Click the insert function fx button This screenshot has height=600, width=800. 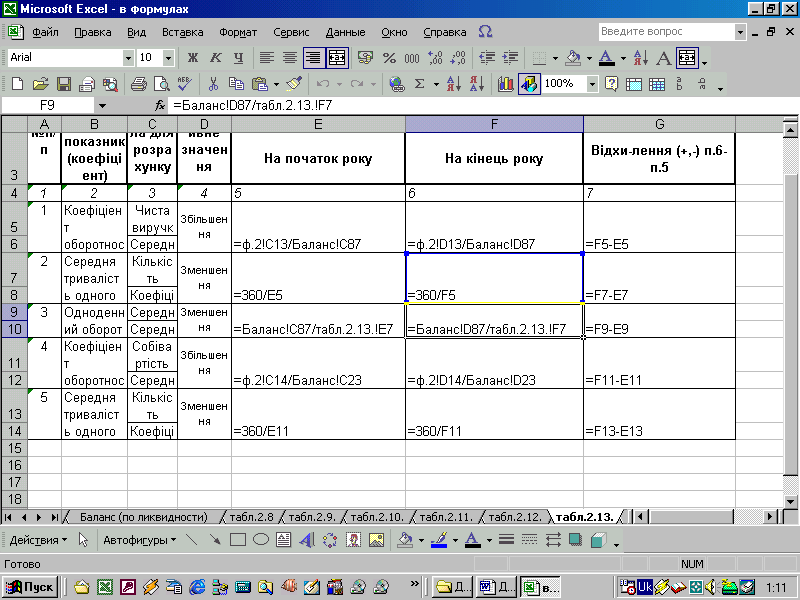[x=160, y=106]
